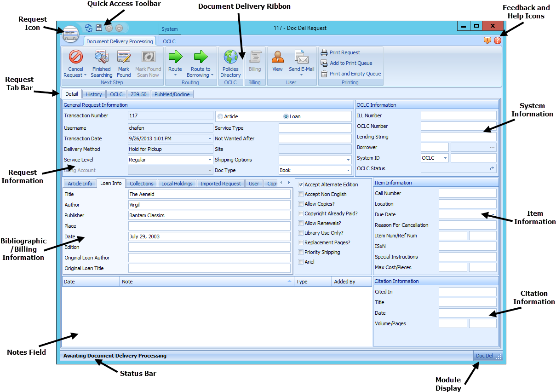Click the OCLC Status refresh arrow icon
Viewport: 556px width, 392px height.
click(x=492, y=169)
